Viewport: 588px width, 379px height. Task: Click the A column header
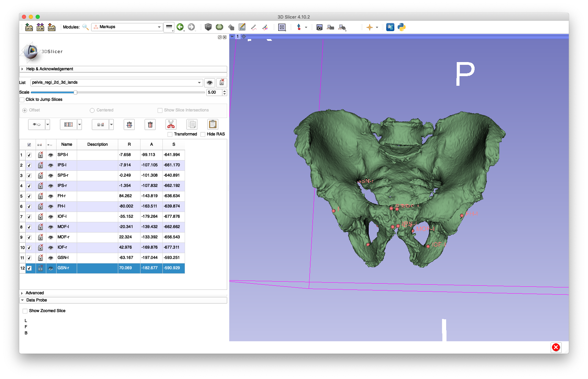[x=151, y=144]
